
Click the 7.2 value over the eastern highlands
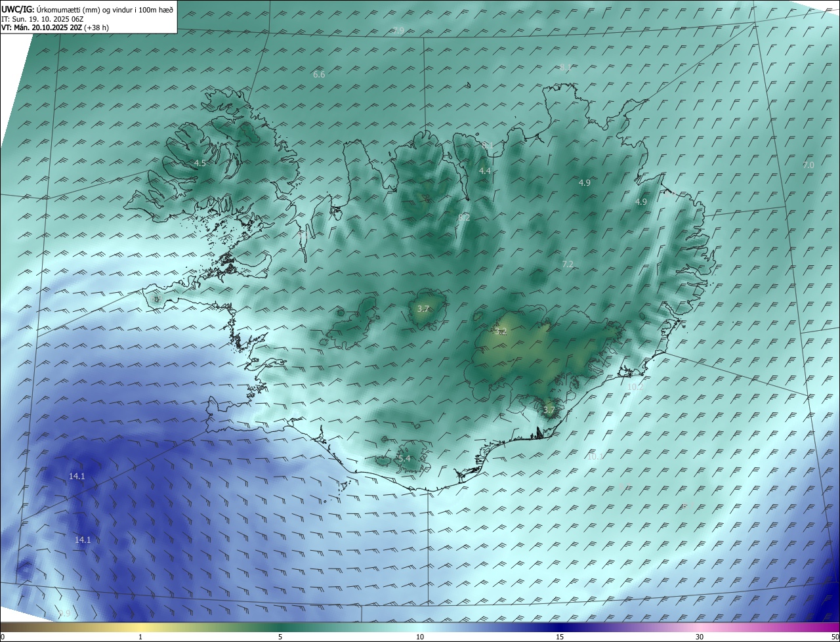click(568, 264)
